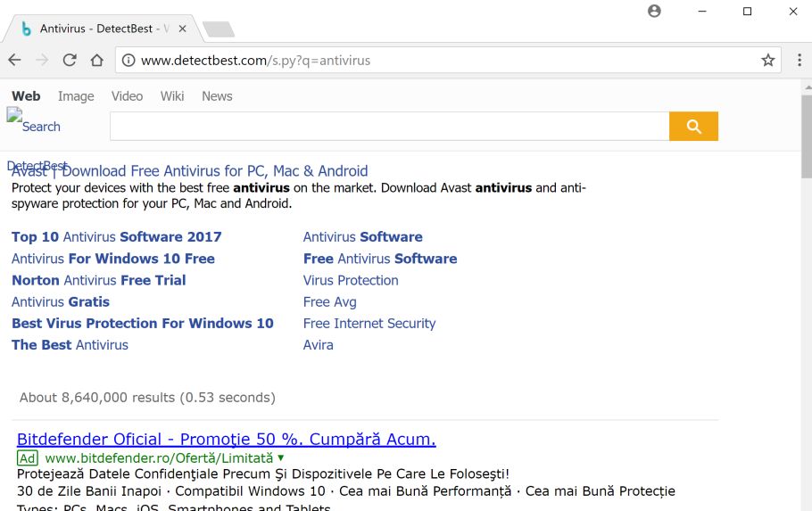Open the News search category

217,96
